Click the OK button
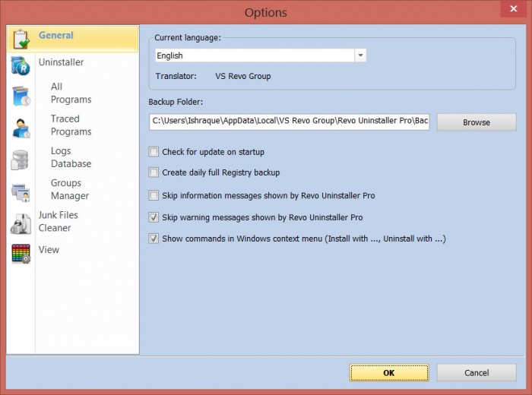The height and width of the screenshot is (395, 532). 389,373
